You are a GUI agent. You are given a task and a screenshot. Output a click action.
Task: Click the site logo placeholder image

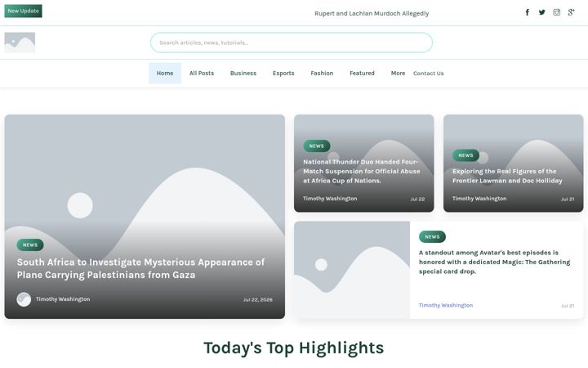coord(20,43)
